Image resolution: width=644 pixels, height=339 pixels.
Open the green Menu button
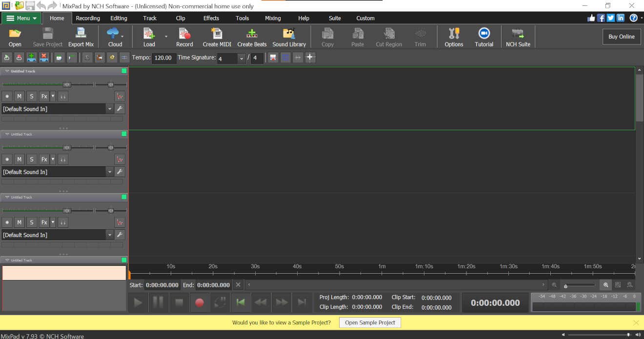click(21, 18)
